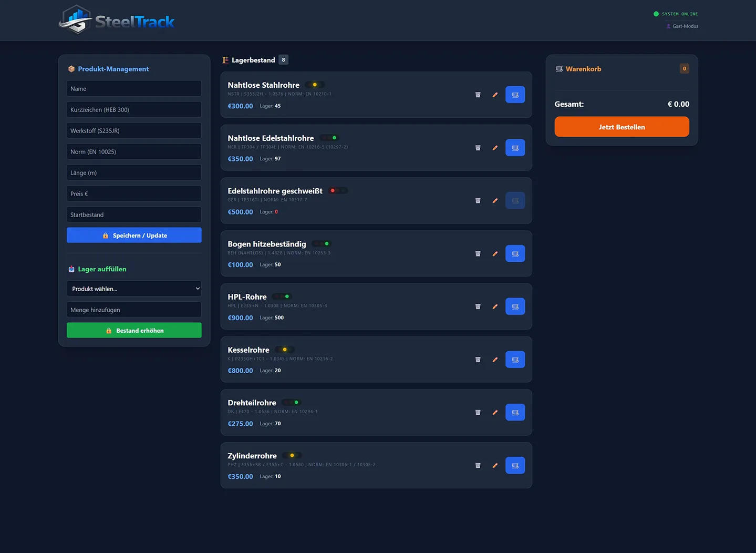Viewport: 756px width, 553px height.
Task: Toggle the red status switch on Edelstahlrohre geschweißt
Action: coord(338,190)
